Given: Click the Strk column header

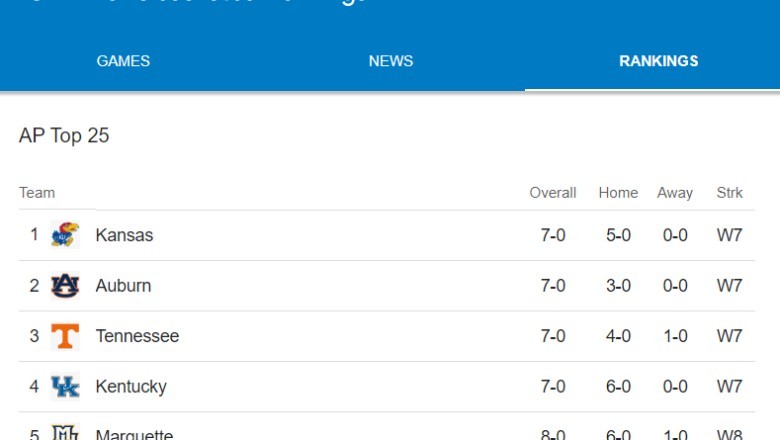Looking at the screenshot, I should [729, 193].
